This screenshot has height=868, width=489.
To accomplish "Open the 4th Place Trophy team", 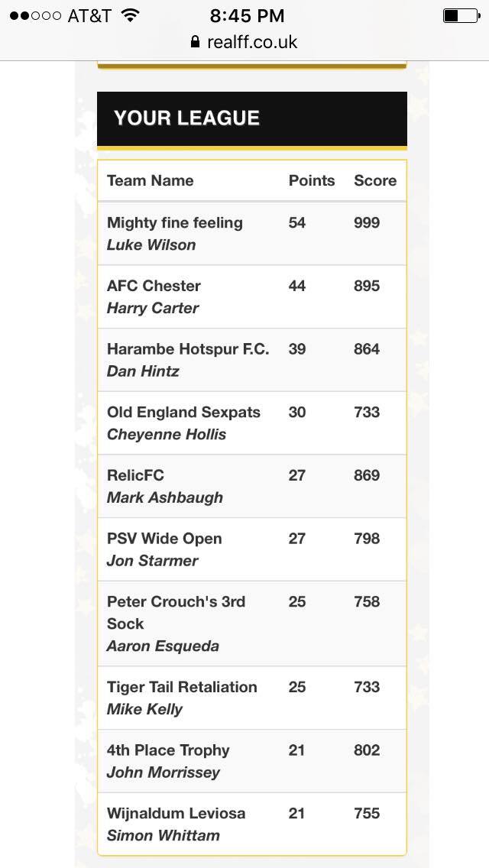I will pyautogui.click(x=252, y=760).
